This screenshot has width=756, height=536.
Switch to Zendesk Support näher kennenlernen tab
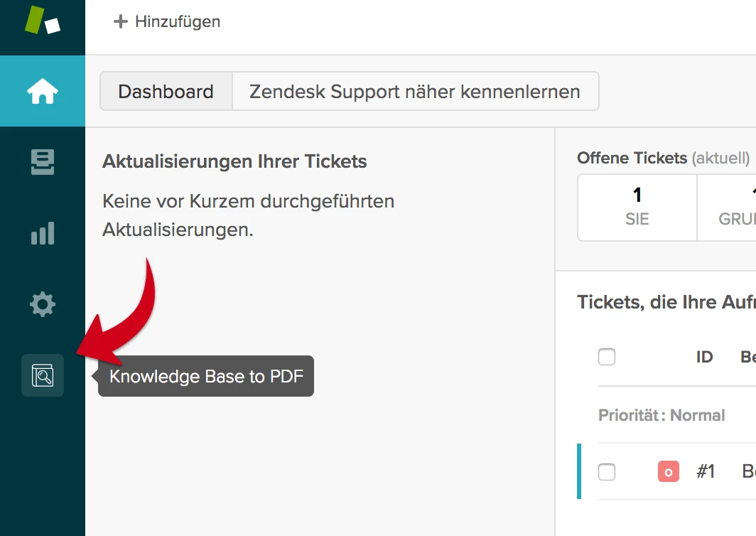pos(415,91)
